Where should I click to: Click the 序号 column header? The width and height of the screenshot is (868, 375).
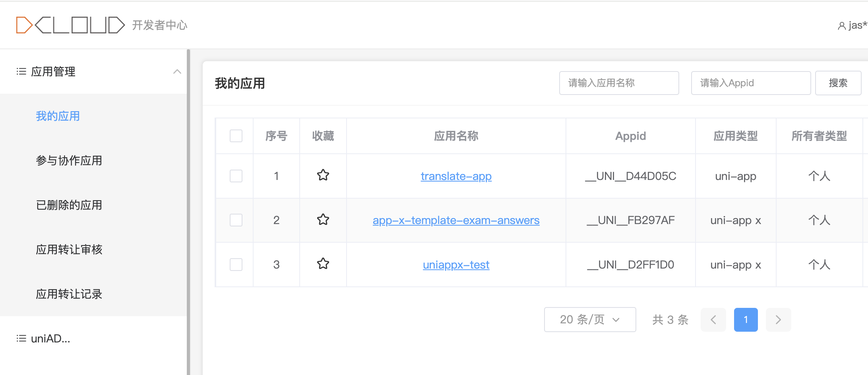click(276, 136)
